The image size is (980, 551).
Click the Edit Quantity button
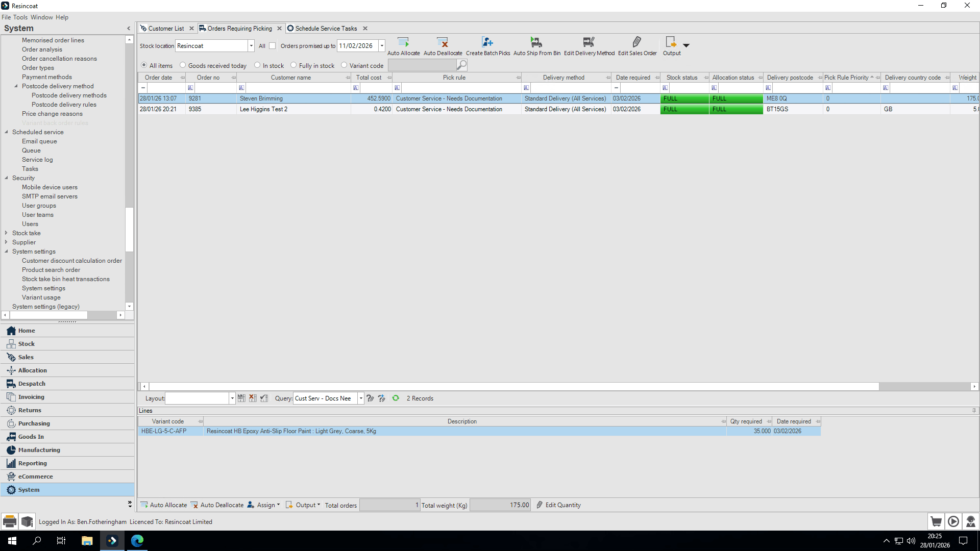[x=558, y=505]
